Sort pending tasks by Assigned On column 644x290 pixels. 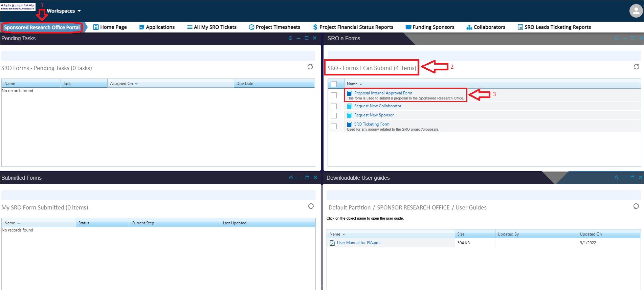(121, 84)
